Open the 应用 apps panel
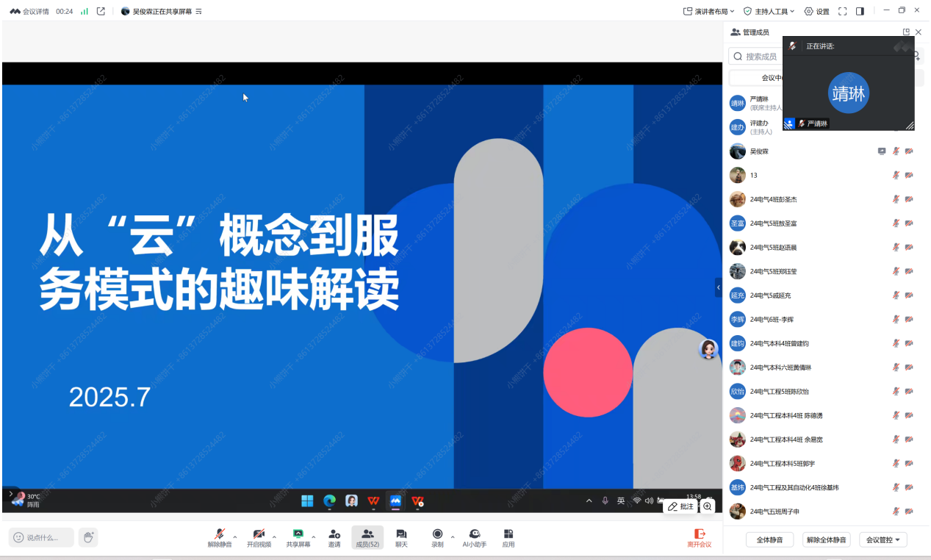 (508, 537)
